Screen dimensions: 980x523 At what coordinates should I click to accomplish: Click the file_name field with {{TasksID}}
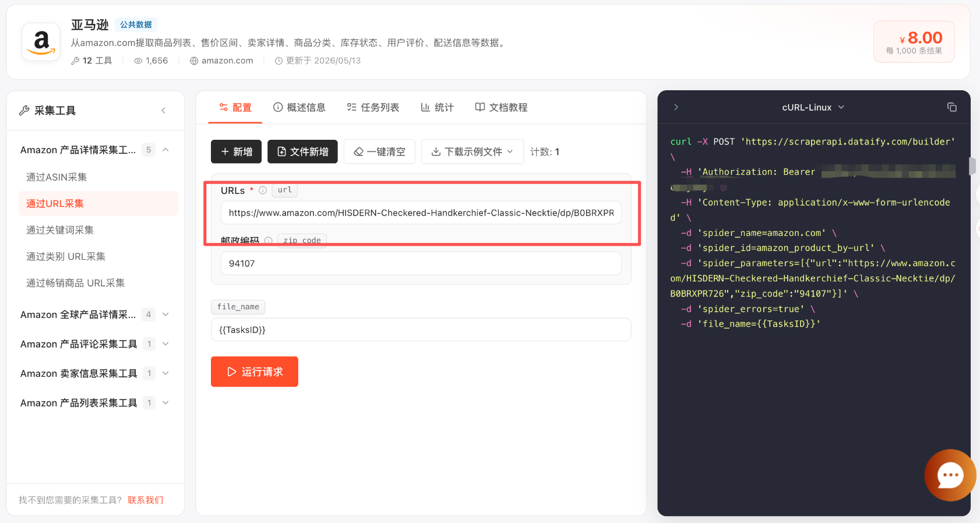pos(421,330)
